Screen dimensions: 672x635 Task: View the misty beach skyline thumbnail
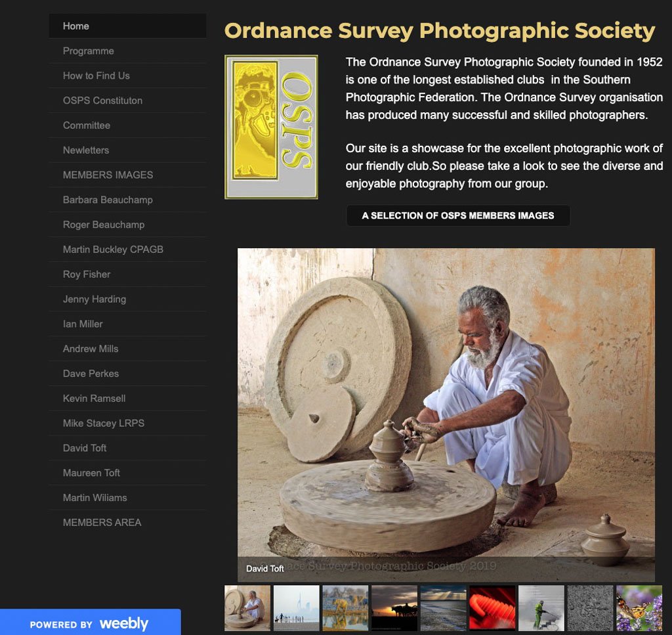(297, 607)
